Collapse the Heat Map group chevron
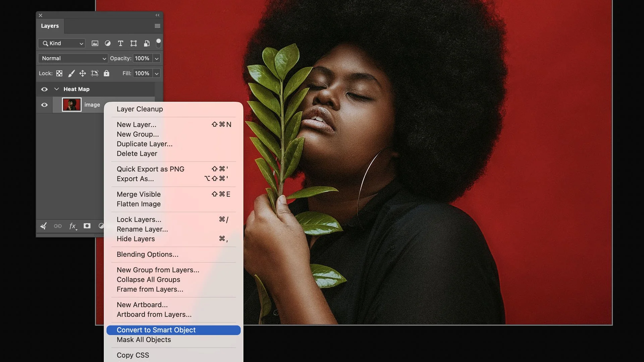 click(56, 89)
